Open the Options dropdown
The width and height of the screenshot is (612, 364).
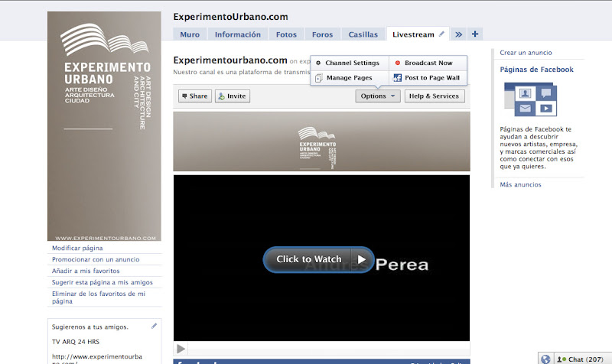(378, 96)
